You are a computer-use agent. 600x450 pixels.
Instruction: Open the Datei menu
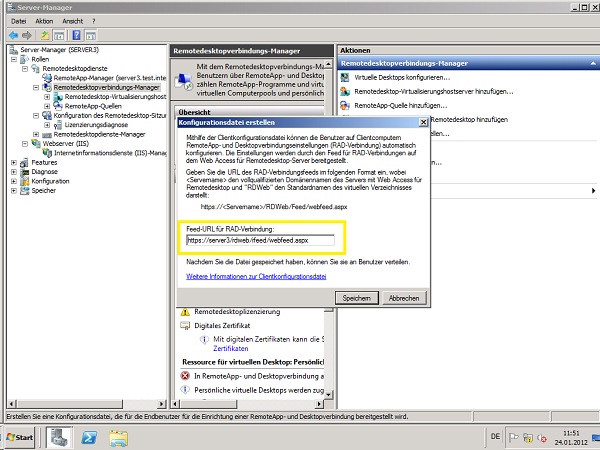[18, 21]
